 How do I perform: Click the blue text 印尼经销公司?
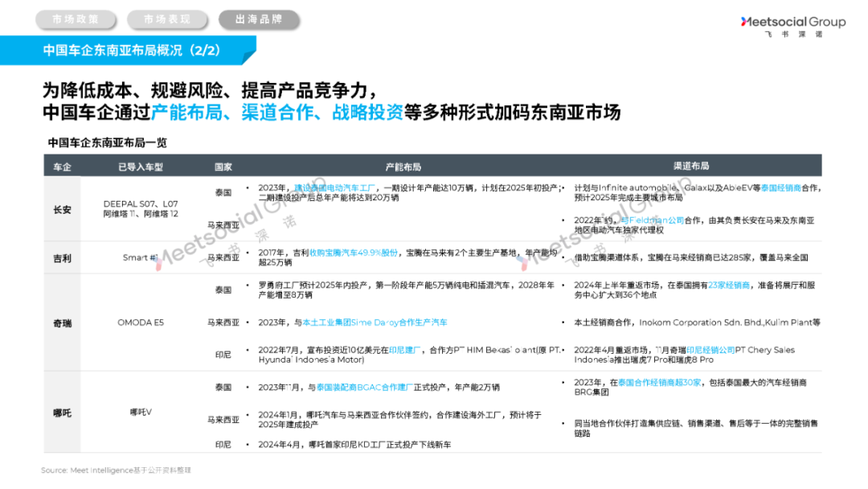(710, 350)
